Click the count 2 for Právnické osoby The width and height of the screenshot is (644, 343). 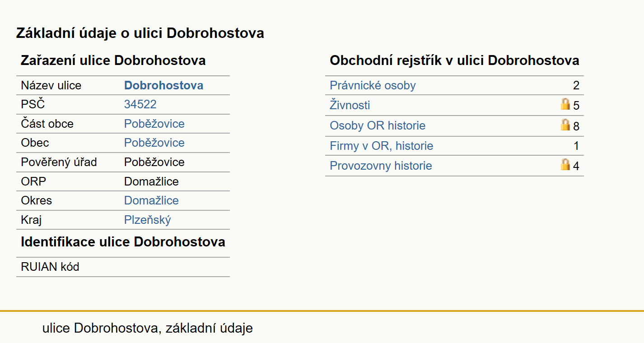pos(576,86)
